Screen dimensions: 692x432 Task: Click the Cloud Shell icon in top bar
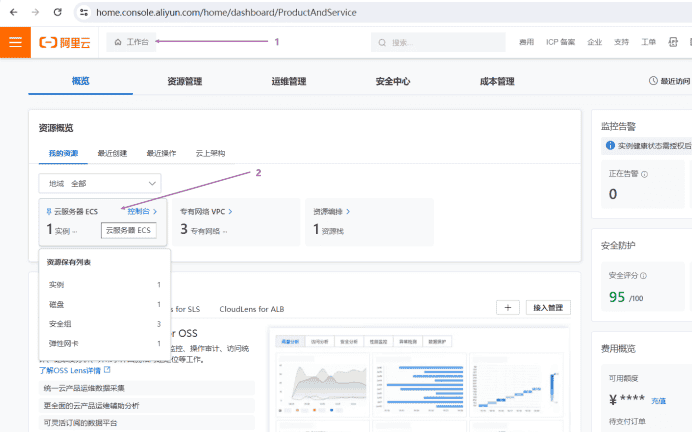coord(673,42)
